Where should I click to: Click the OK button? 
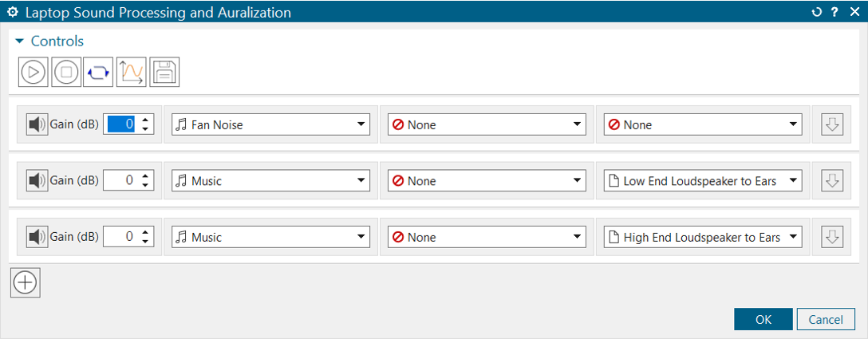click(763, 319)
